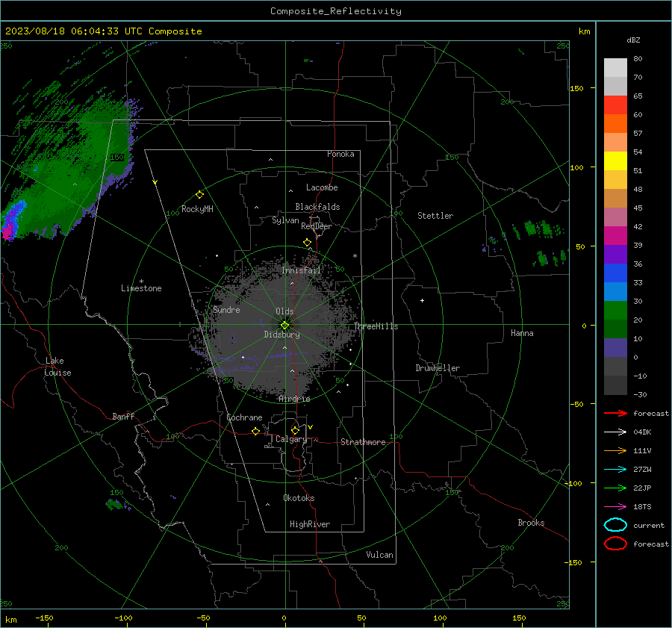Click the magenta 18TS arrow icon
Image resolution: width=672 pixels, height=628 pixels.
tap(615, 507)
